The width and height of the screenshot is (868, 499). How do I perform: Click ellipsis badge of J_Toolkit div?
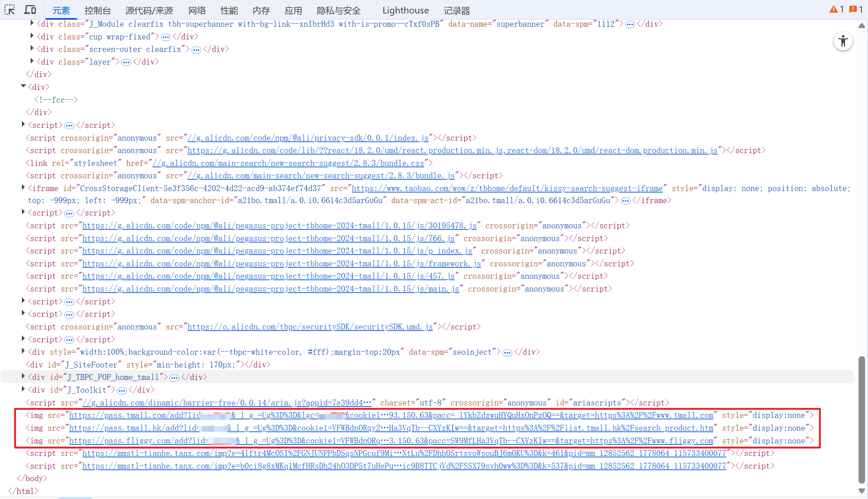(x=122, y=391)
